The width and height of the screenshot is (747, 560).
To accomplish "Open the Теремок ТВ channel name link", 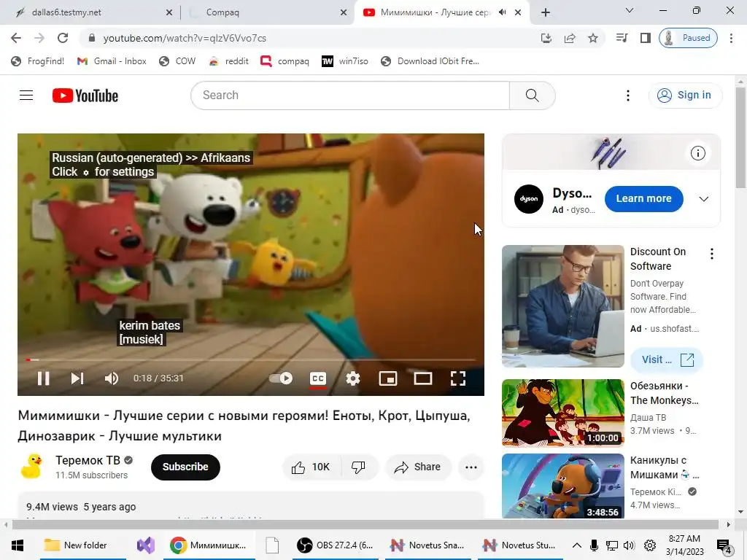I will (x=88, y=461).
